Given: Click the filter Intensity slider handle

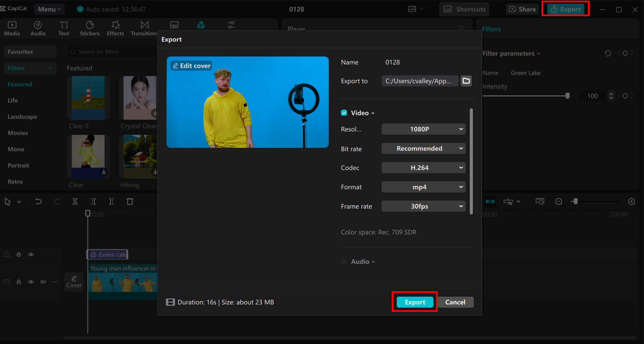Looking at the screenshot, I should coord(568,96).
